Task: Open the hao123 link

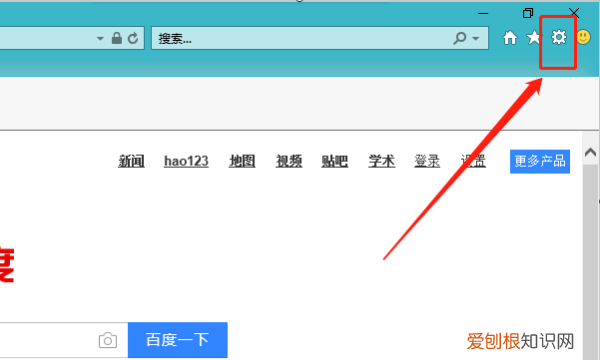Action: (x=186, y=161)
